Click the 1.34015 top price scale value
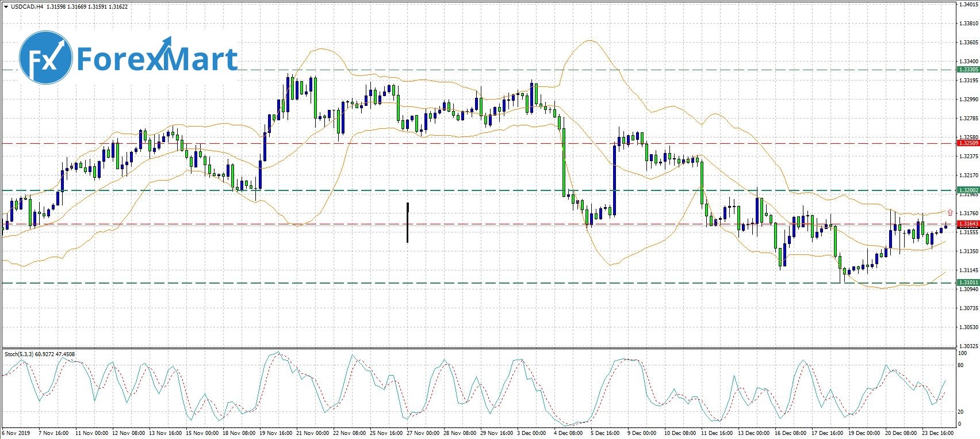The image size is (980, 439). 968,5
